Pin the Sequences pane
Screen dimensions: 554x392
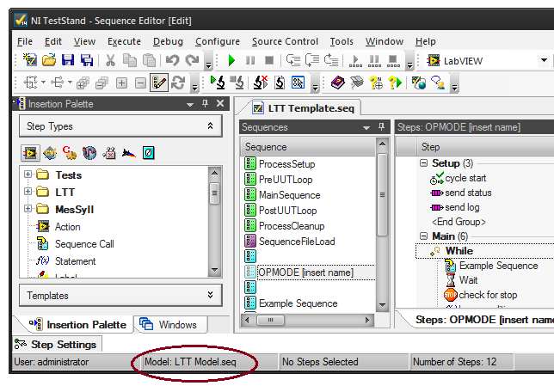[x=382, y=126]
